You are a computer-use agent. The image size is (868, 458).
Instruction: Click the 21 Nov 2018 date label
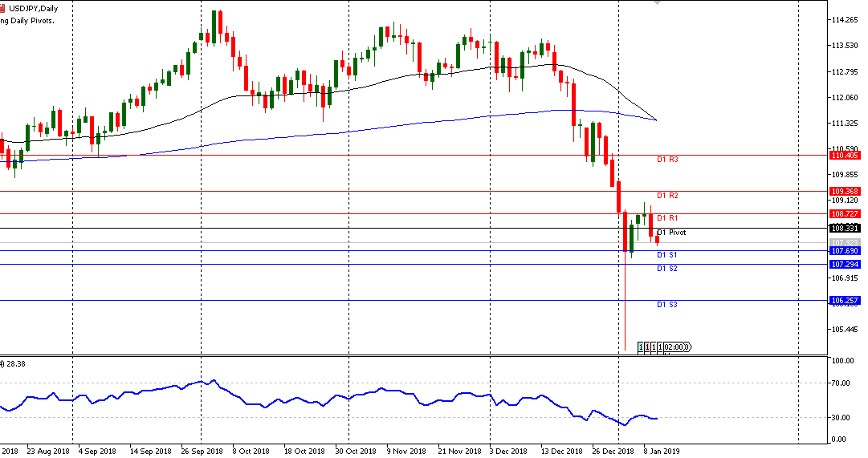point(459,452)
